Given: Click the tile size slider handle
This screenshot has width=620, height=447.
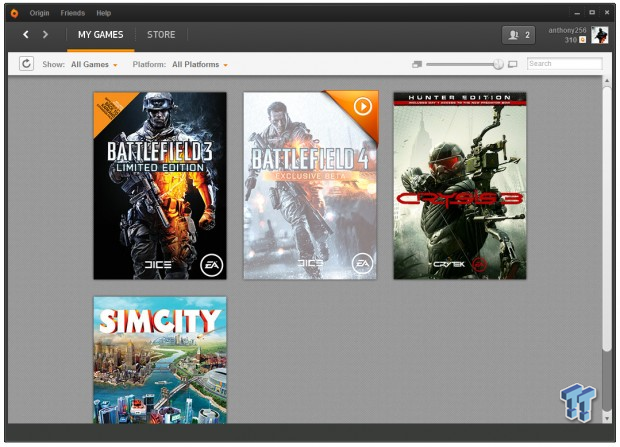Looking at the screenshot, I should tap(498, 64).
